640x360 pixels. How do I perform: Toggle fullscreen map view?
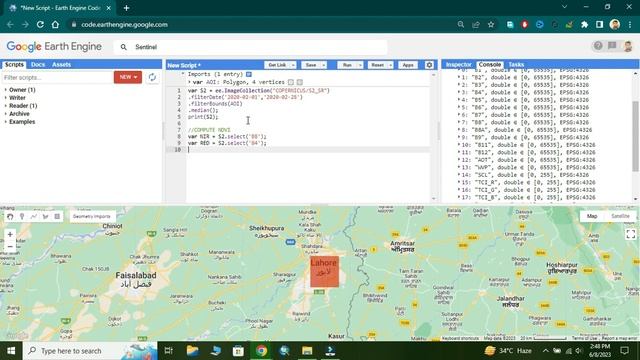[x=631, y=234]
